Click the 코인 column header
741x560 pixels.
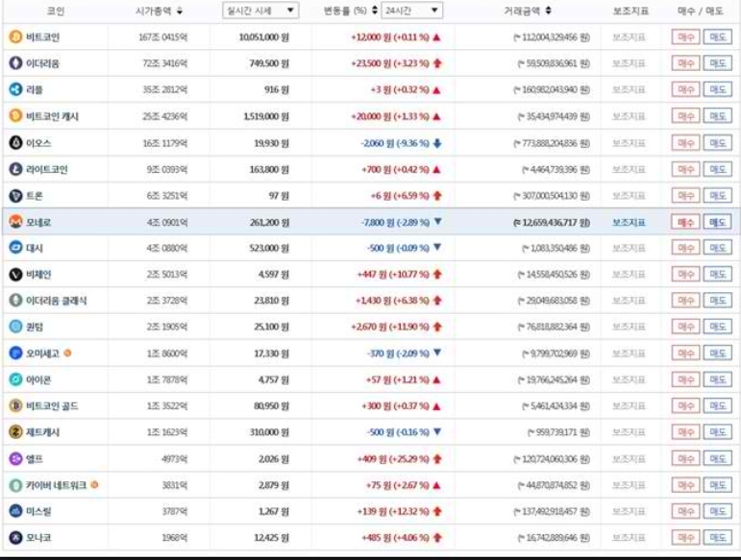click(x=56, y=11)
